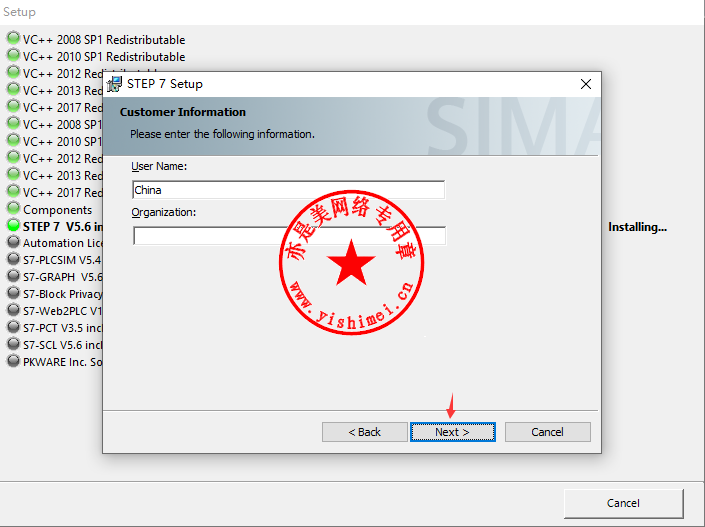Cancel the STEP 7 Setup dialog
Image resolution: width=705 pixels, height=527 pixels.
point(548,432)
